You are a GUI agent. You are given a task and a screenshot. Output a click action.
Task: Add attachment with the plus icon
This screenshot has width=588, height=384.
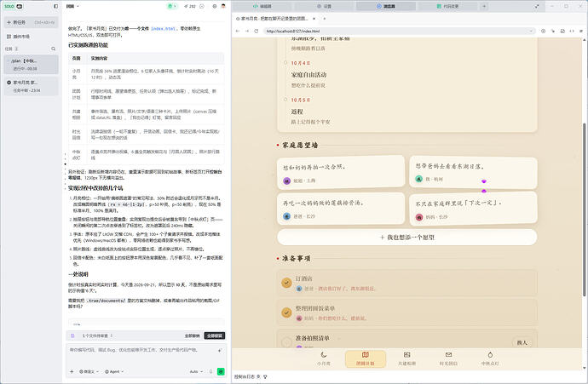tap(72, 371)
